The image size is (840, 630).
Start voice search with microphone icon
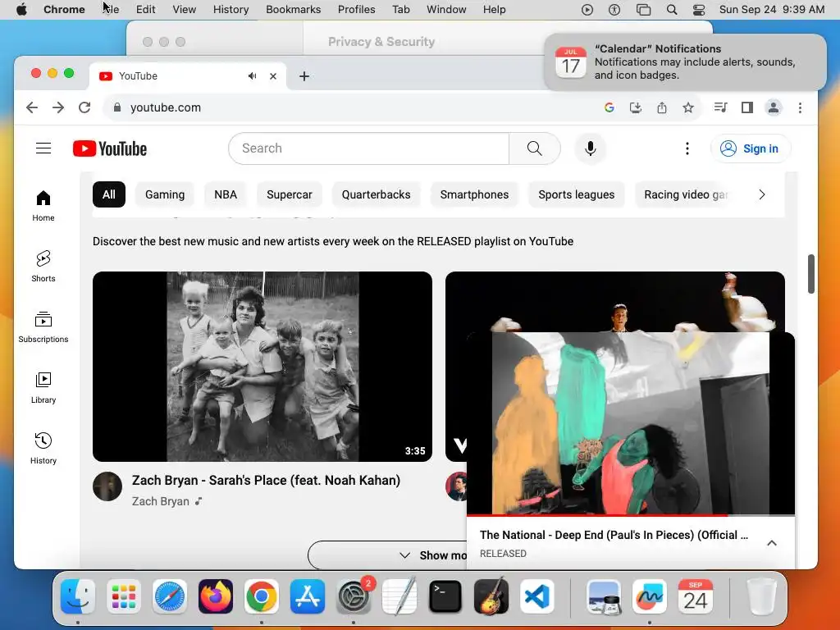pyautogui.click(x=591, y=148)
